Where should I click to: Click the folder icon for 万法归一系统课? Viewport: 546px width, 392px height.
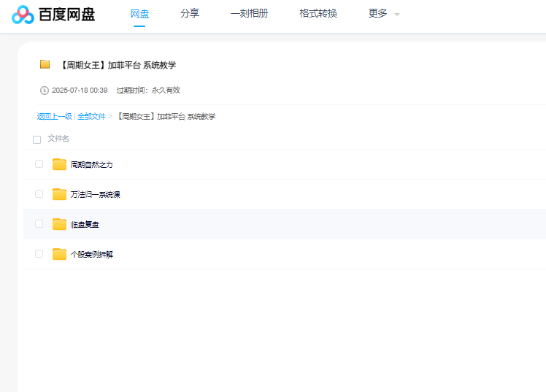click(59, 194)
